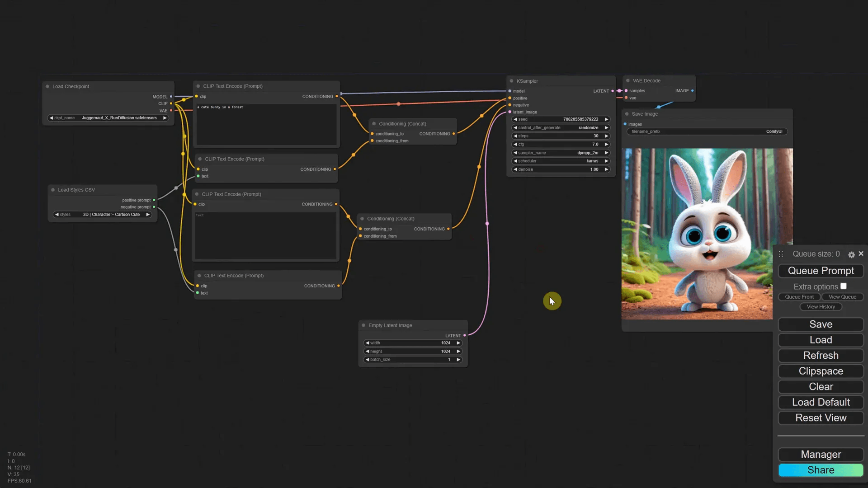Decrease width value in Empty Latent Image
The width and height of the screenshot is (868, 488).
tap(367, 343)
